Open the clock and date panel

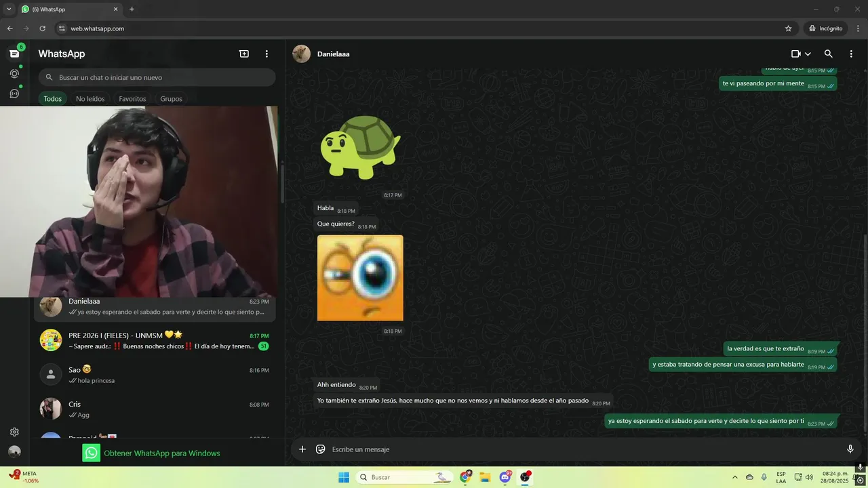point(835,477)
